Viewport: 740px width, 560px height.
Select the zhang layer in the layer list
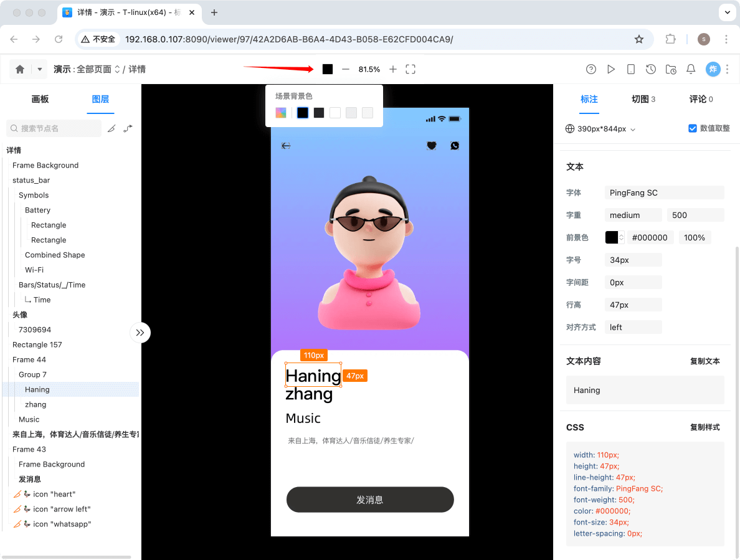pyautogui.click(x=36, y=404)
